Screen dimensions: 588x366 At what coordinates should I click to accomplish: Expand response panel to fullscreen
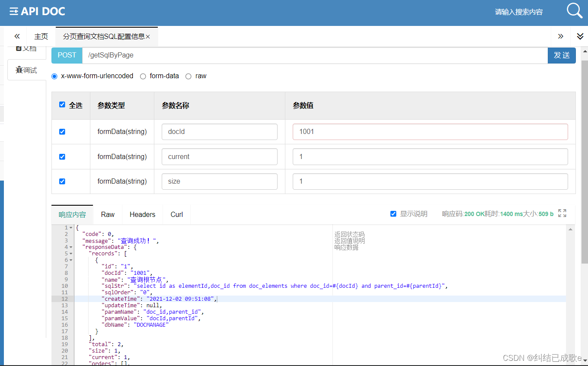coord(562,213)
